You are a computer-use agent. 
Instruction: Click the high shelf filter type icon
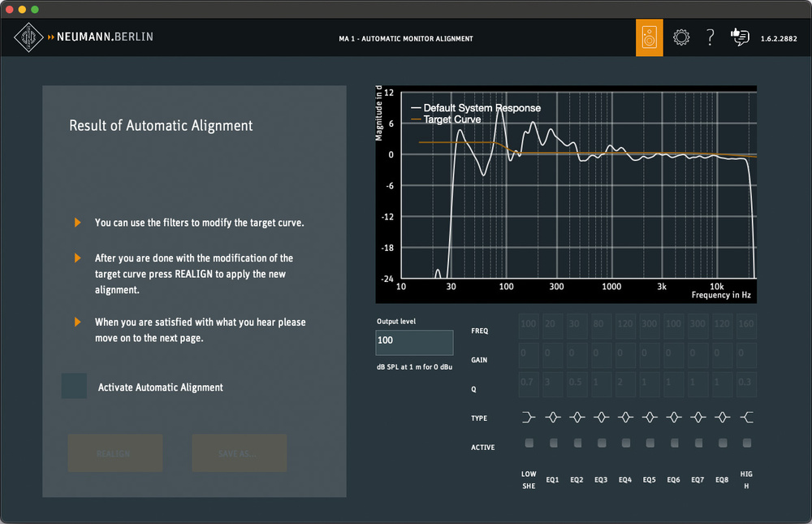(747, 418)
